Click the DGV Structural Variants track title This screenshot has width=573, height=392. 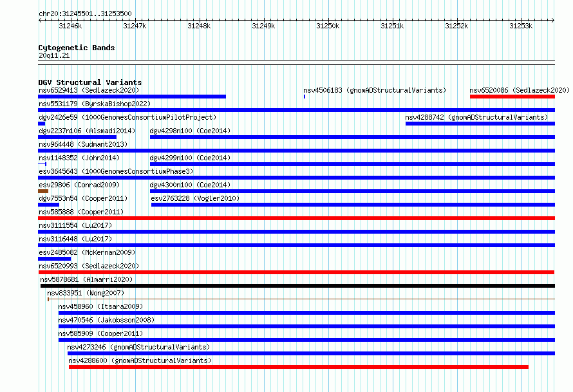pyautogui.click(x=90, y=82)
